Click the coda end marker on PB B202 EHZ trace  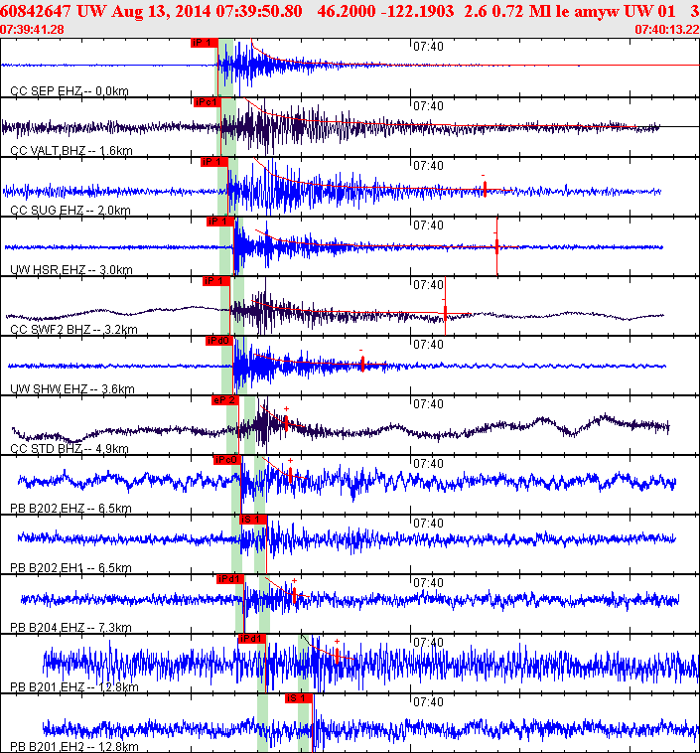(291, 475)
